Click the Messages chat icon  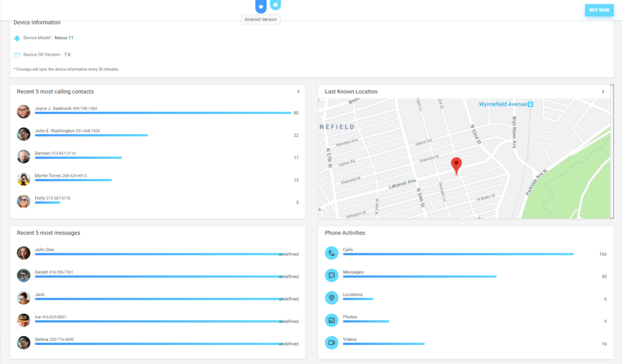coord(332,275)
